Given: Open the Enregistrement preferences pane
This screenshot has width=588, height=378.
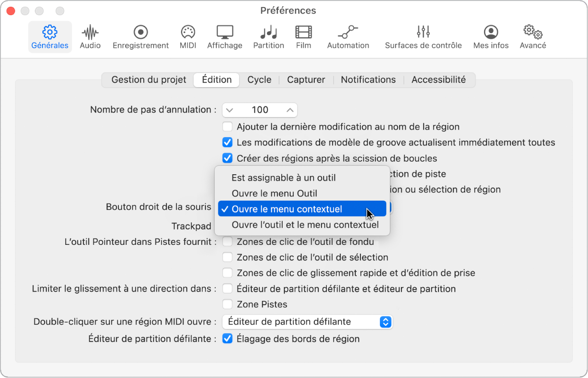Looking at the screenshot, I should pyautogui.click(x=141, y=36).
